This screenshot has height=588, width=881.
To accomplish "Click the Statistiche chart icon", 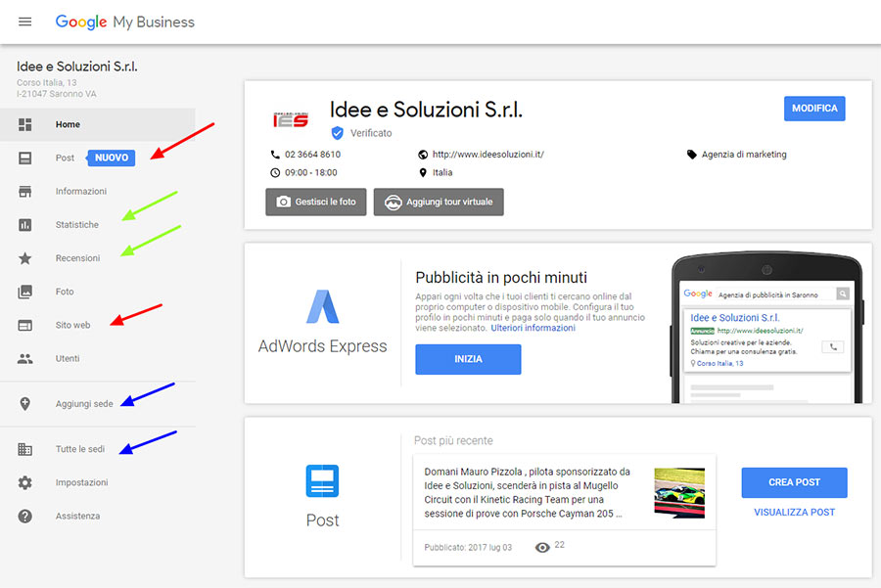I will [x=24, y=225].
